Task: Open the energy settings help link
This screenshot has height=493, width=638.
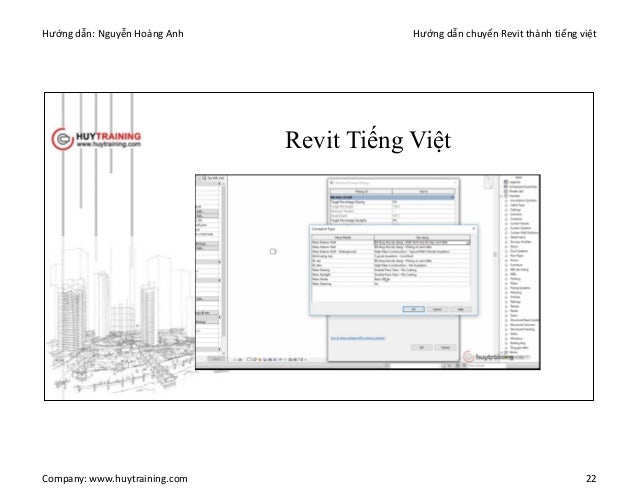Action: pyautogui.click(x=358, y=338)
